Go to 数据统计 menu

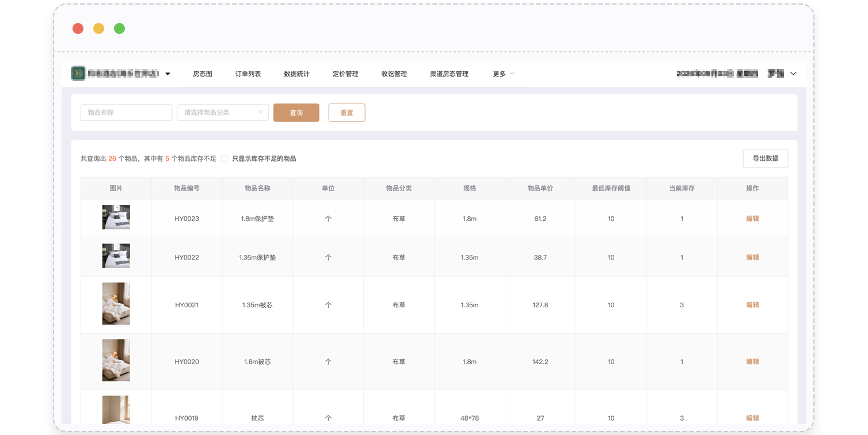(297, 74)
